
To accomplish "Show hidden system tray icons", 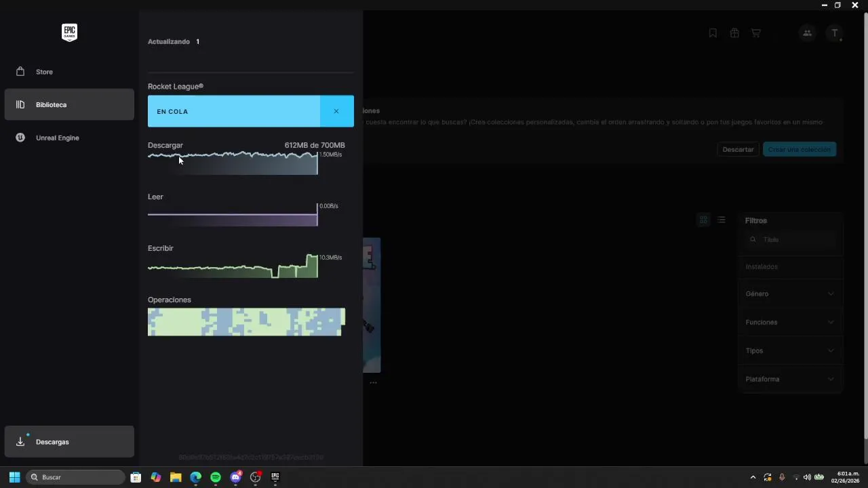I will (x=753, y=477).
